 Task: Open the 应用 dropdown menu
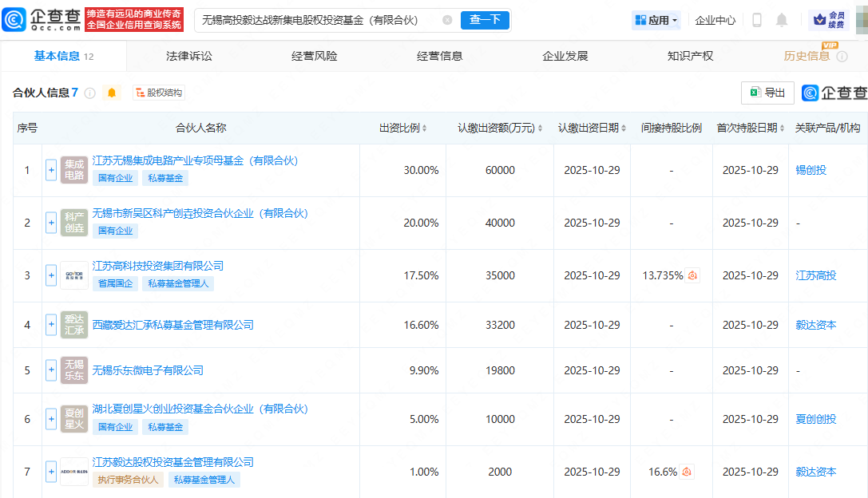pos(656,20)
